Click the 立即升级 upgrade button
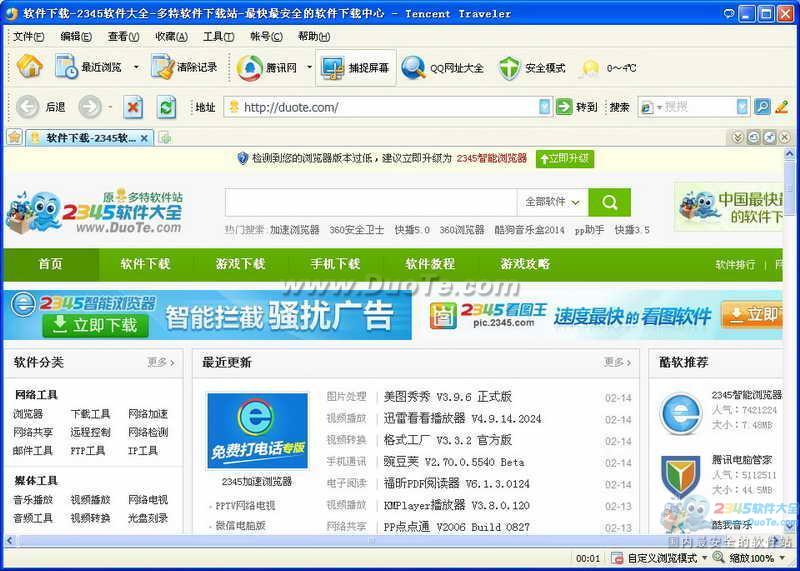Screen dimensions: 800x571 [565, 158]
